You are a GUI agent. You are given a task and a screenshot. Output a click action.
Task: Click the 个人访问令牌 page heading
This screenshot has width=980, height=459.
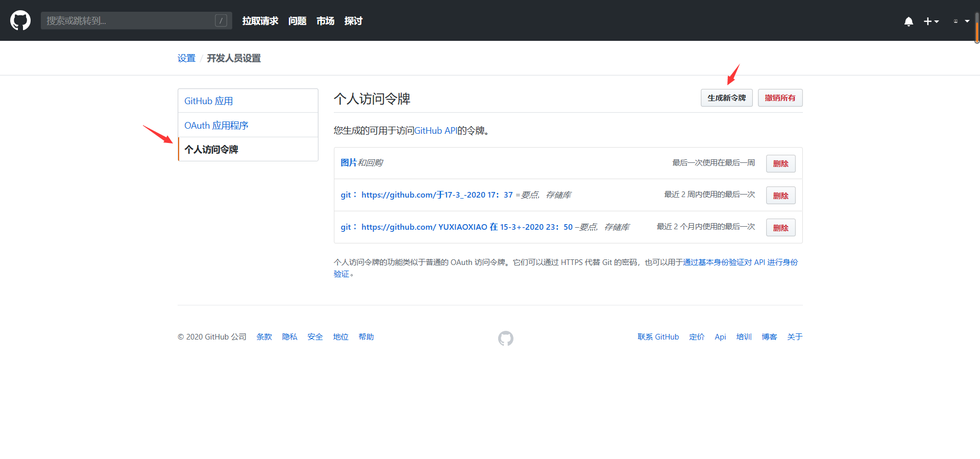[372, 99]
